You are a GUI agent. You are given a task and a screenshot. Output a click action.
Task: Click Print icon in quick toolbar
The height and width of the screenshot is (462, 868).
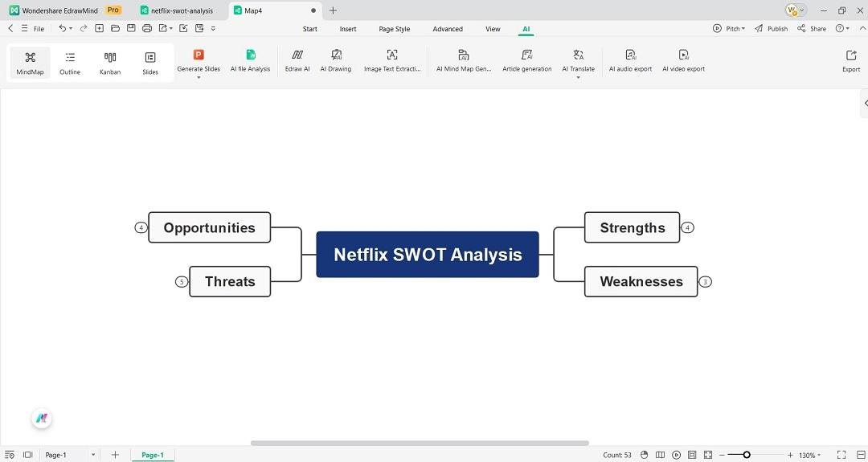(x=147, y=28)
